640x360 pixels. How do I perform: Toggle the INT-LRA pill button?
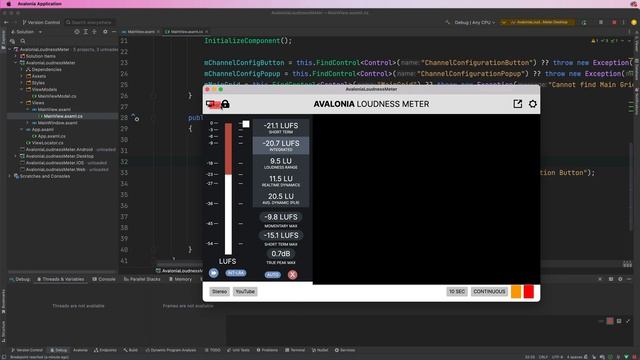(236, 273)
